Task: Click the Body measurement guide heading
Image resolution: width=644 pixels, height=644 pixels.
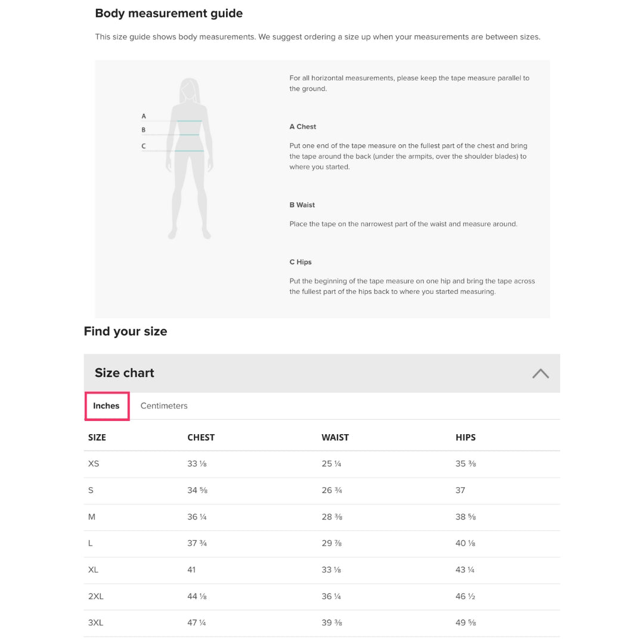Action: 169,13
